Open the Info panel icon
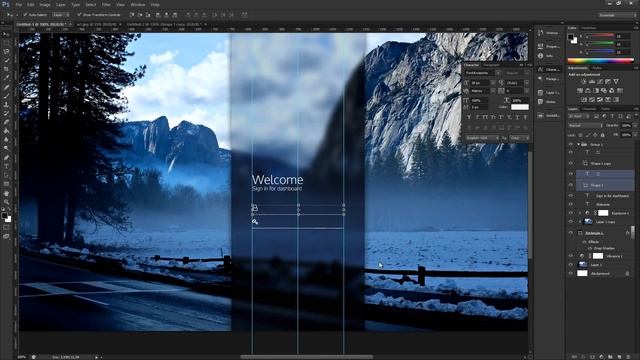 (x=540, y=56)
